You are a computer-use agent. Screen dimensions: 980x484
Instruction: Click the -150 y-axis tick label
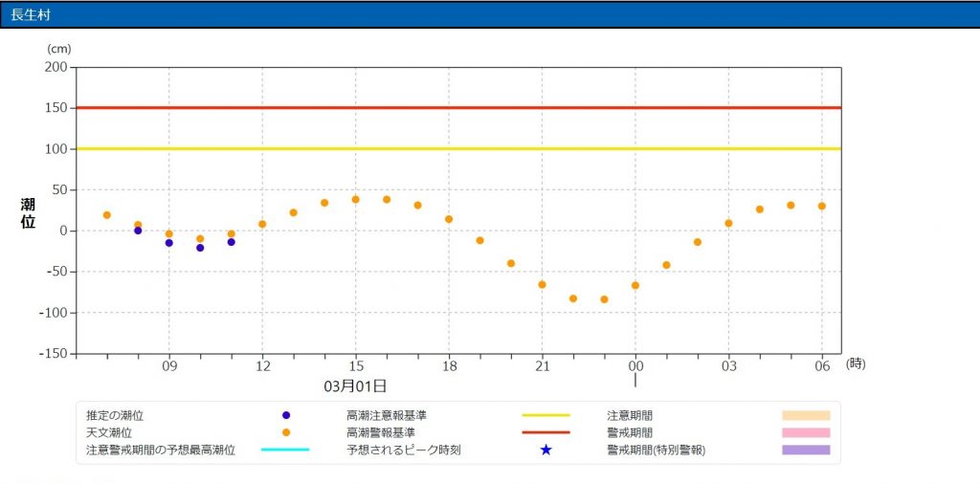pos(54,354)
